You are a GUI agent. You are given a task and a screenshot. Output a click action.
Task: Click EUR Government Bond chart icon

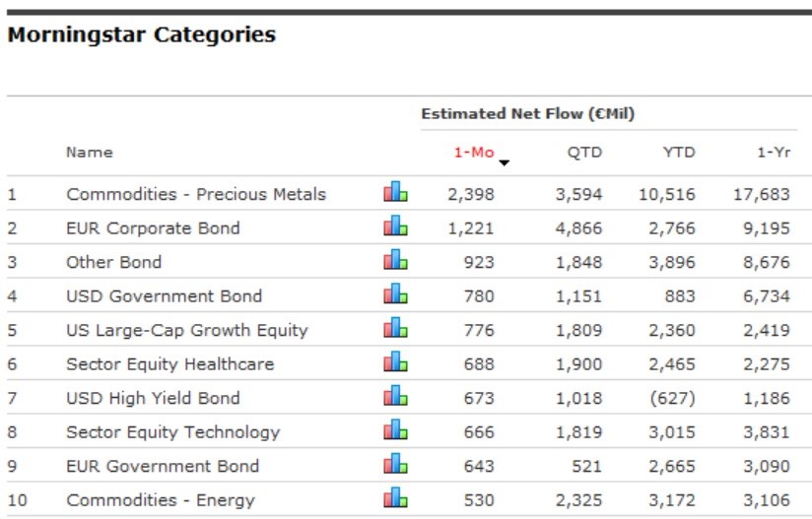coord(395,465)
